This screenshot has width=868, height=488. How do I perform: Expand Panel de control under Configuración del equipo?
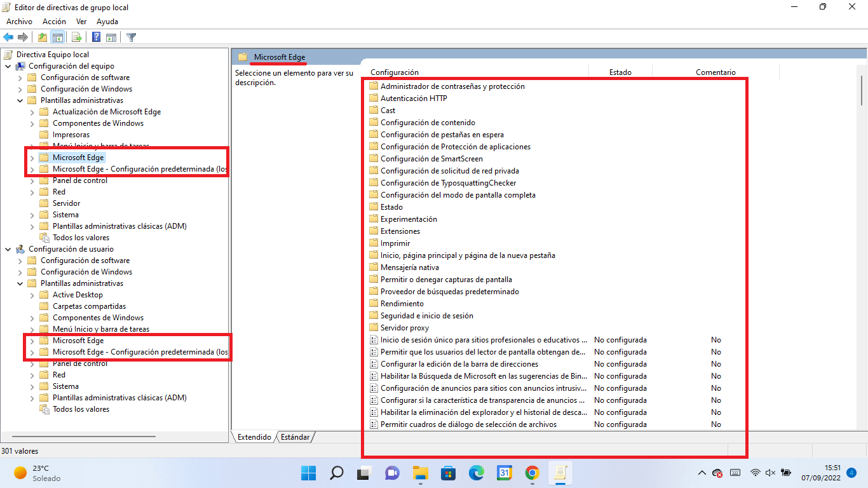(x=32, y=180)
